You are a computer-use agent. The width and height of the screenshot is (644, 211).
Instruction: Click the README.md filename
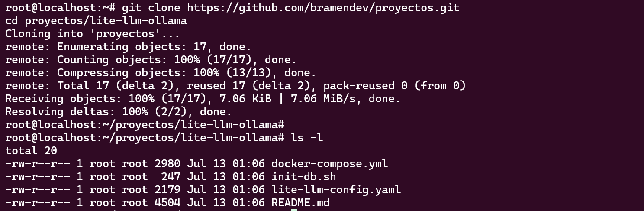pyautogui.click(x=300, y=203)
